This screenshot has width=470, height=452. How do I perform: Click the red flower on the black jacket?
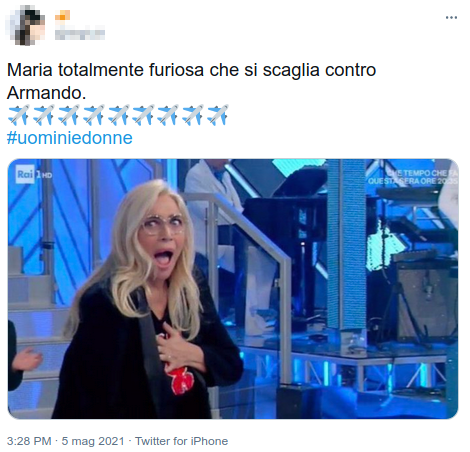click(180, 379)
